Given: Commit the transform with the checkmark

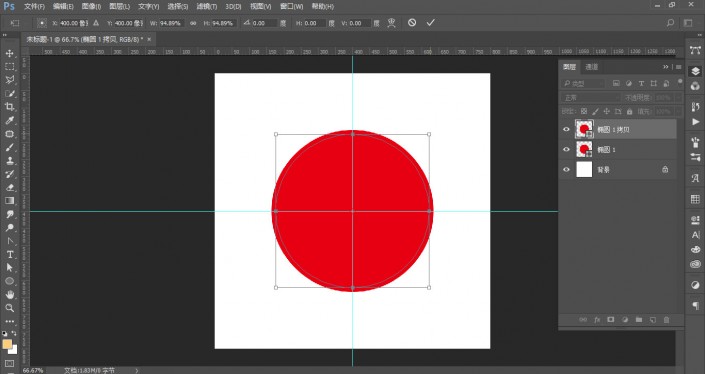Looking at the screenshot, I should (430, 22).
